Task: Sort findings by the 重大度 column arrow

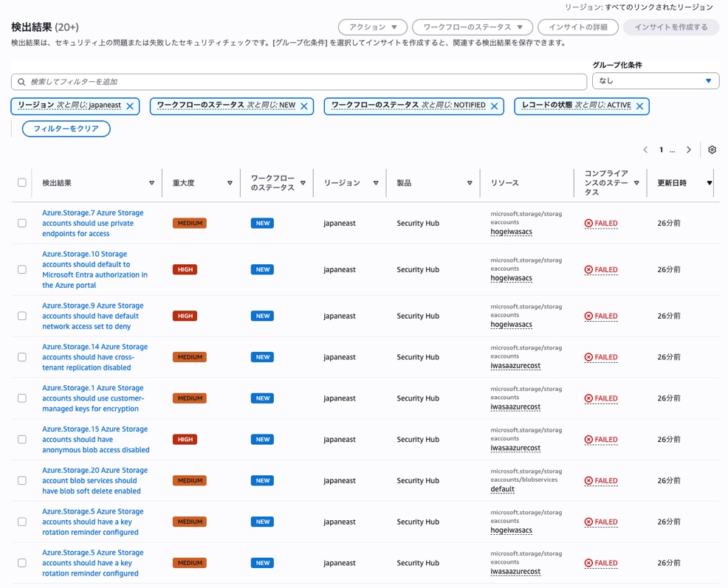Action: [x=230, y=183]
